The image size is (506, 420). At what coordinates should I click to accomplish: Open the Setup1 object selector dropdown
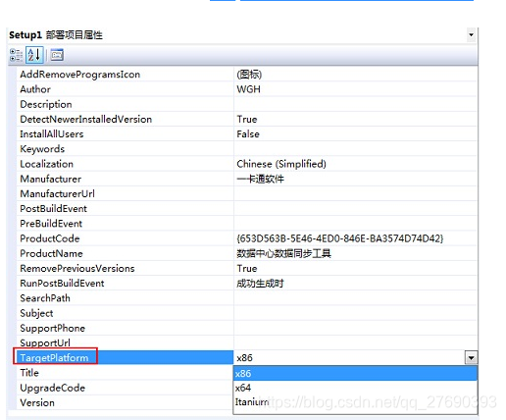pyautogui.click(x=471, y=34)
